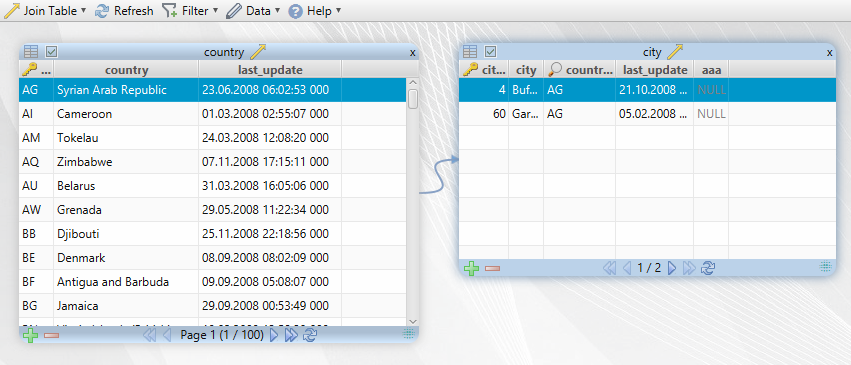This screenshot has width=851, height=365.
Task: Click the country table scrollbar thumb
Action: pyautogui.click(x=413, y=99)
